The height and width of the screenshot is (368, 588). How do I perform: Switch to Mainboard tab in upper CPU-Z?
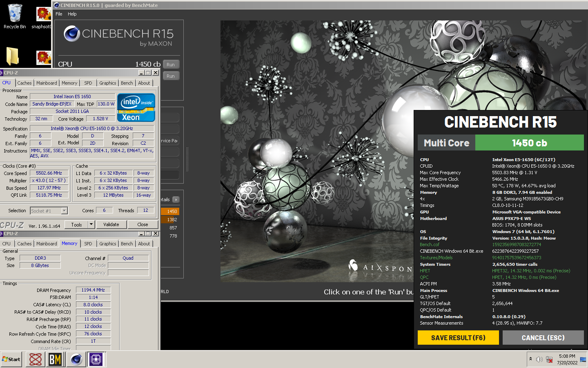coord(47,83)
